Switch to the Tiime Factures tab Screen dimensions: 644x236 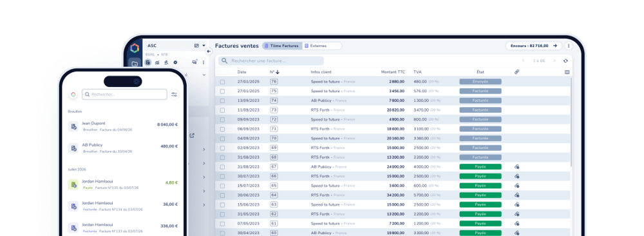[282, 46]
